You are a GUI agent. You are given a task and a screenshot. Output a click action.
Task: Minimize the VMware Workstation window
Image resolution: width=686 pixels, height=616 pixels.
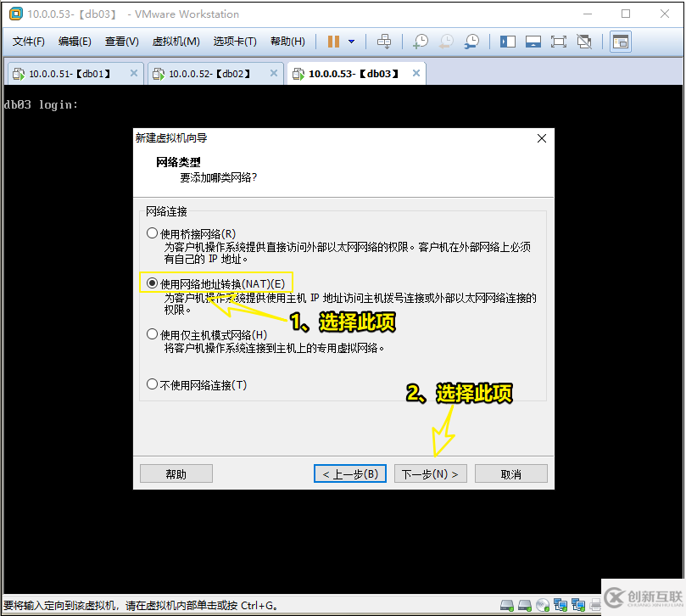pos(588,14)
